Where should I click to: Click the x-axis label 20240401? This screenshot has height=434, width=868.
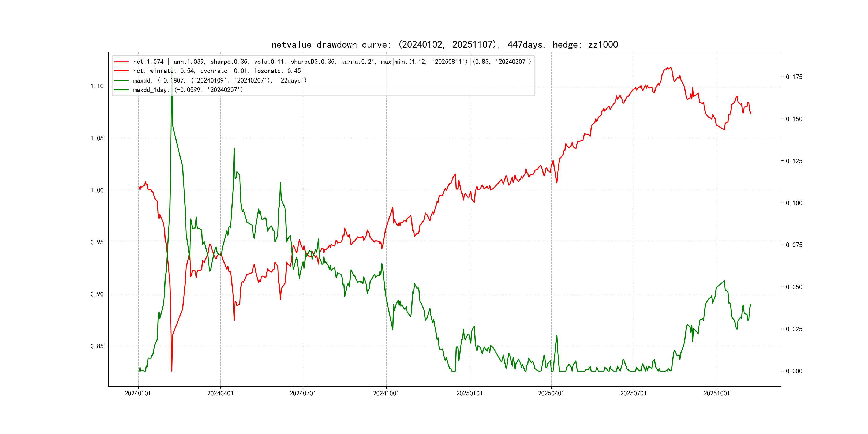tap(220, 393)
